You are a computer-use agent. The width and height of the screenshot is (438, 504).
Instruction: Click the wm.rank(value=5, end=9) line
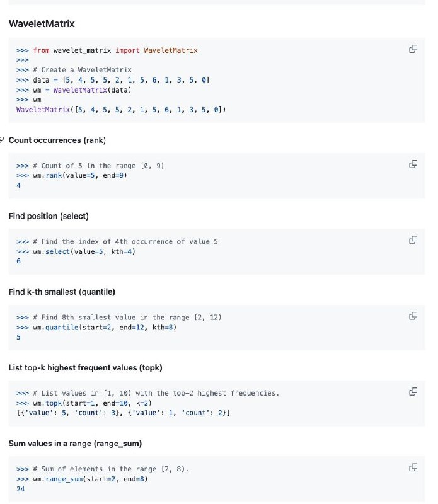(x=72, y=175)
